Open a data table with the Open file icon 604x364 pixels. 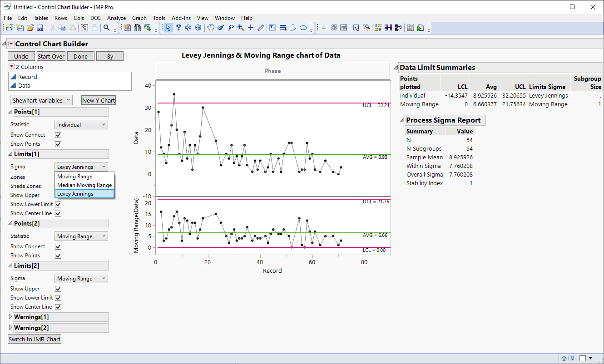(30, 28)
